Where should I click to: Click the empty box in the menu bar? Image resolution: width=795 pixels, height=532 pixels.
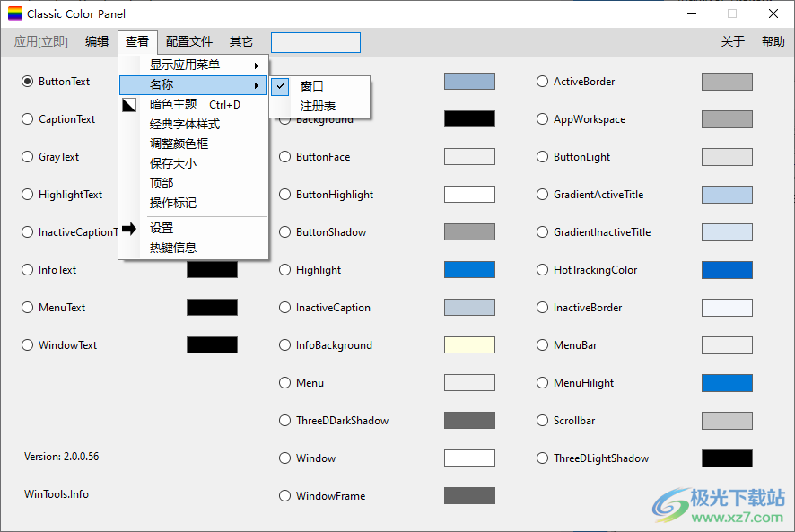coord(315,42)
